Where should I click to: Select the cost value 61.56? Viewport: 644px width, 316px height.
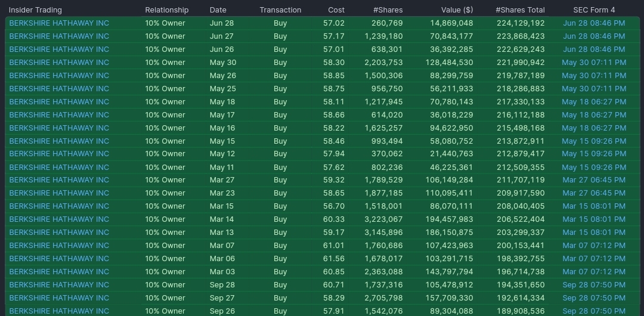[334, 259]
